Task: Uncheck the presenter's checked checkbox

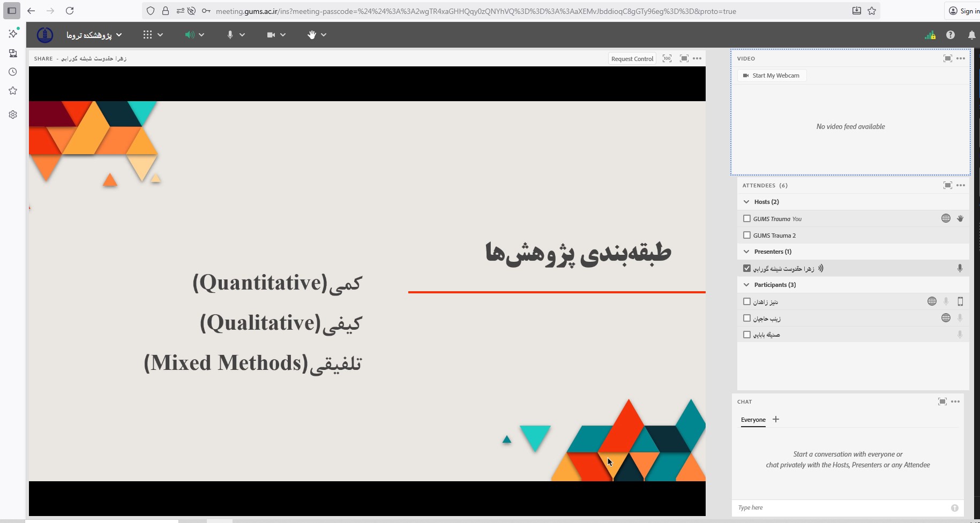Action: (747, 268)
